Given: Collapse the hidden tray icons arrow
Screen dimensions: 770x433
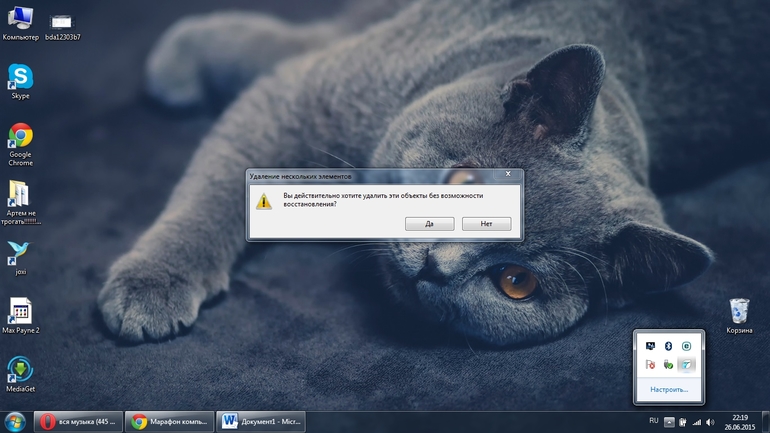Looking at the screenshot, I should (669, 422).
